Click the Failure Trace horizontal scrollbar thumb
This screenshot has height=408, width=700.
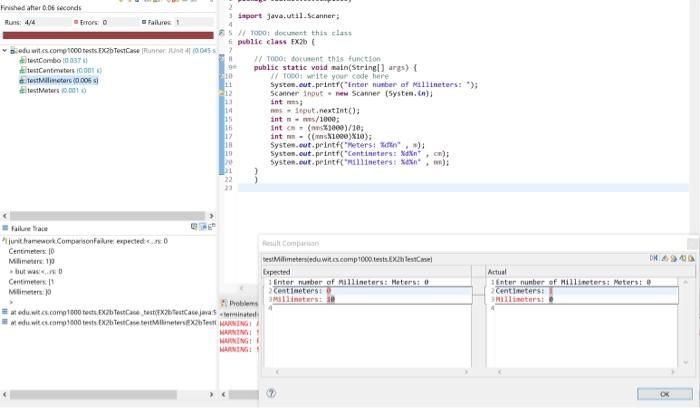pos(94,395)
